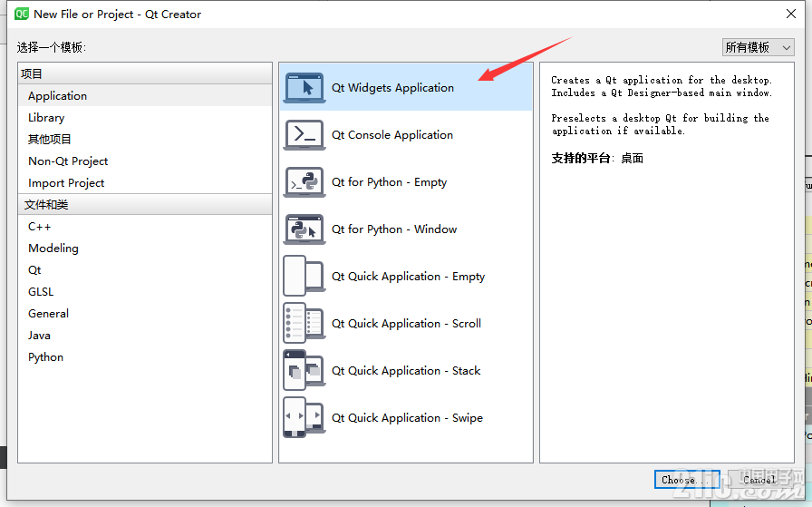Click the Qt Quick Application Stack icon

click(x=304, y=370)
